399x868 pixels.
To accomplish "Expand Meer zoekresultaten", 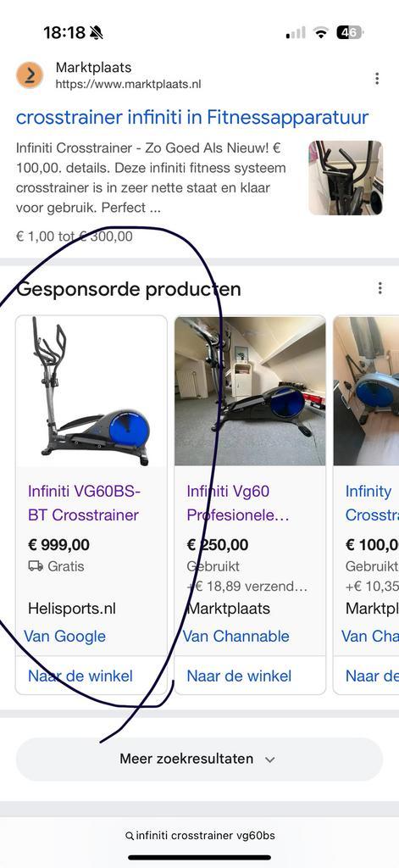I will point(199,759).
